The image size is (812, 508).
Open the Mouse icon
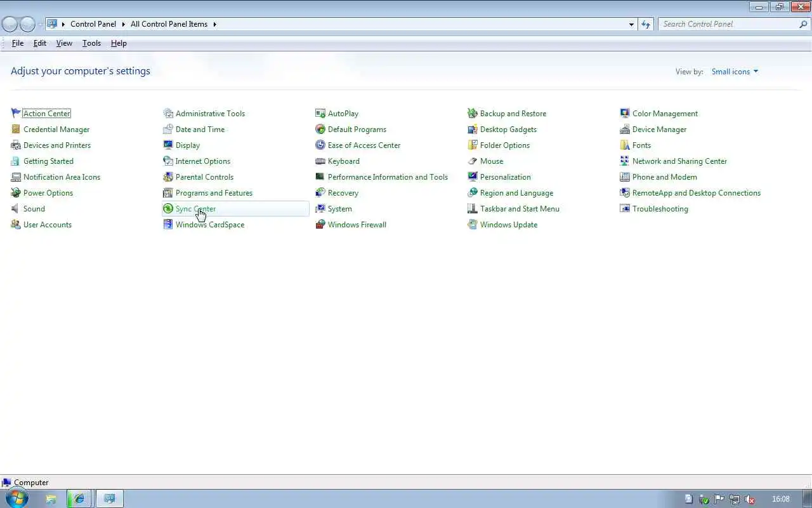click(473, 161)
